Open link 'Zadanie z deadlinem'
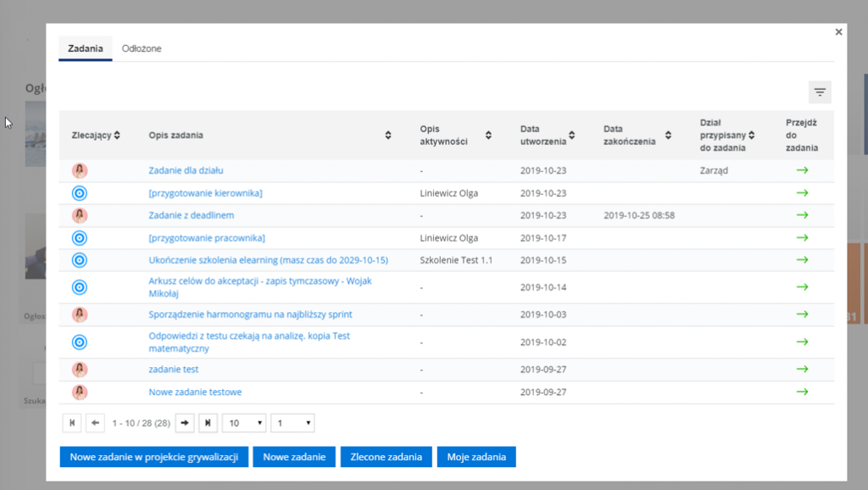The image size is (868, 490). (191, 215)
